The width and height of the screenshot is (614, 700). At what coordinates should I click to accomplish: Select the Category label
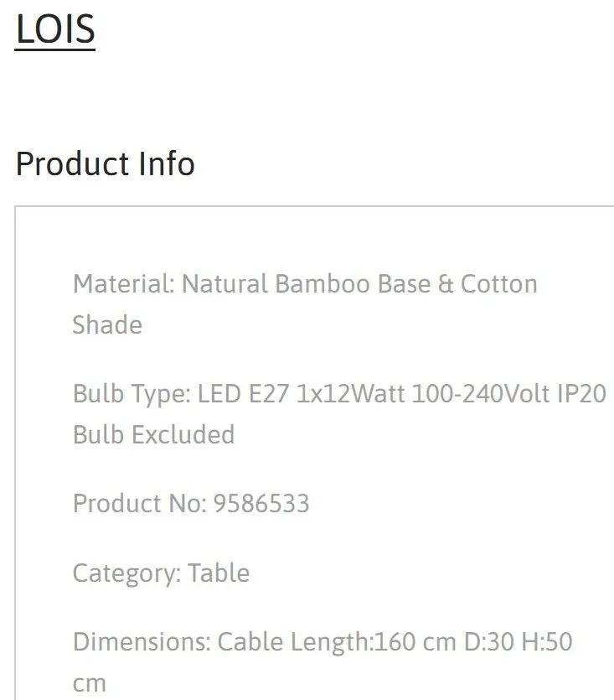pos(126,573)
